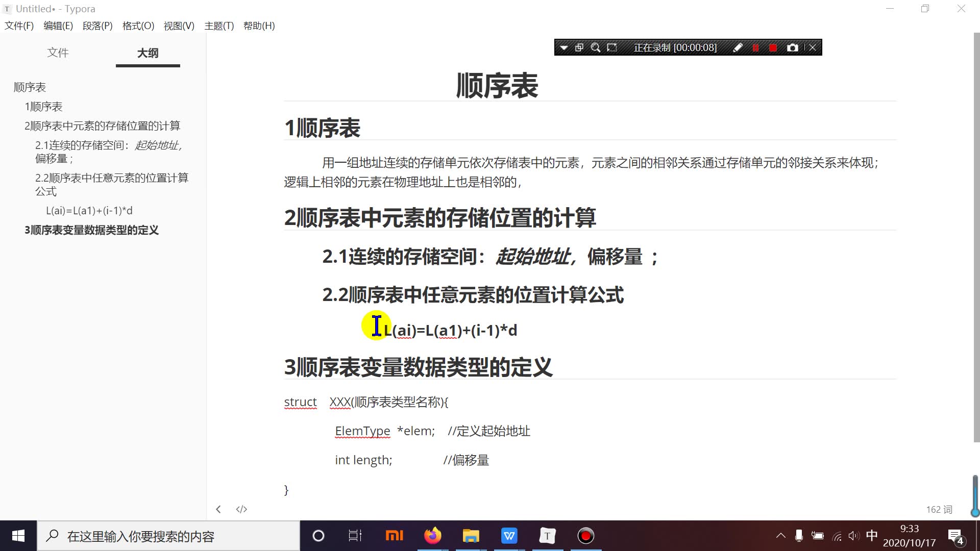Click heading 2顺序表中元素的存储位置的计算
This screenshot has height=551, width=980.
(x=440, y=218)
